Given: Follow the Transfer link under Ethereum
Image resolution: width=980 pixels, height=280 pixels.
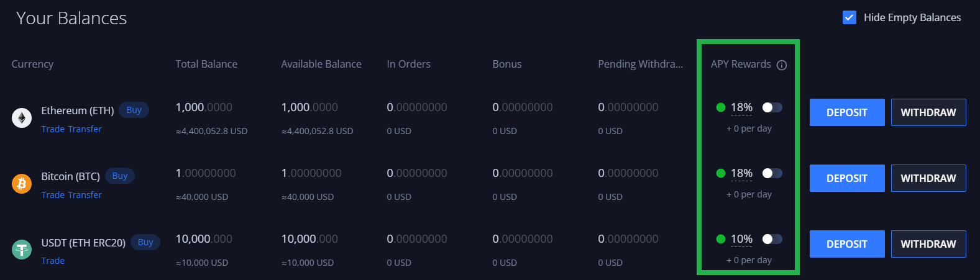Looking at the screenshot, I should tap(85, 129).
